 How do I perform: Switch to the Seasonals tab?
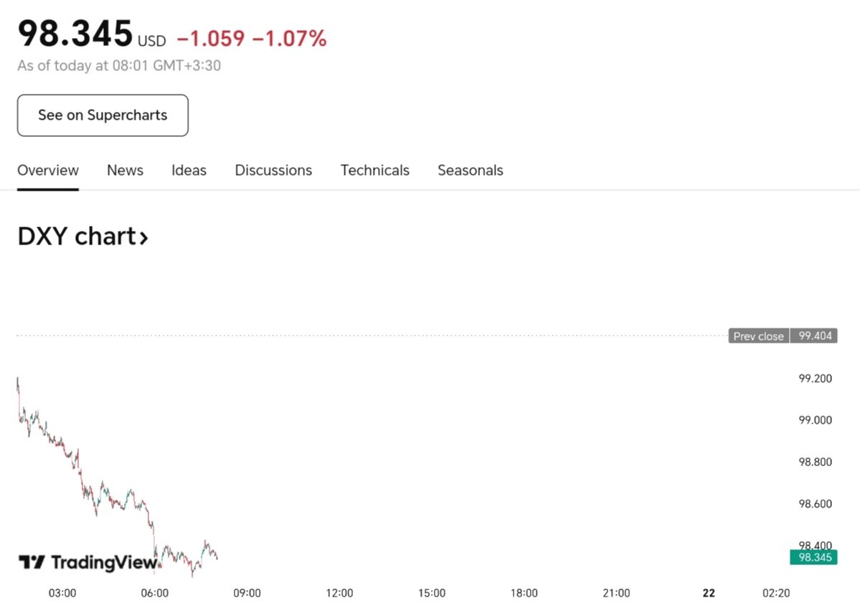470,171
